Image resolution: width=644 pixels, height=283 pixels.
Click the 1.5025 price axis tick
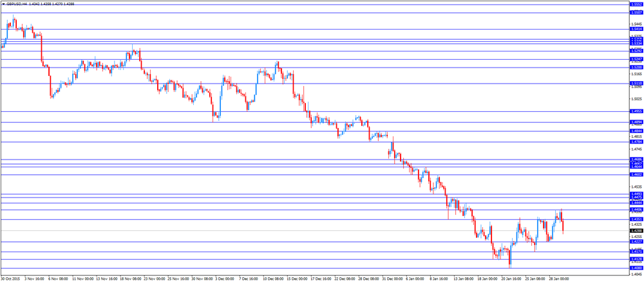pyautogui.click(x=636, y=99)
